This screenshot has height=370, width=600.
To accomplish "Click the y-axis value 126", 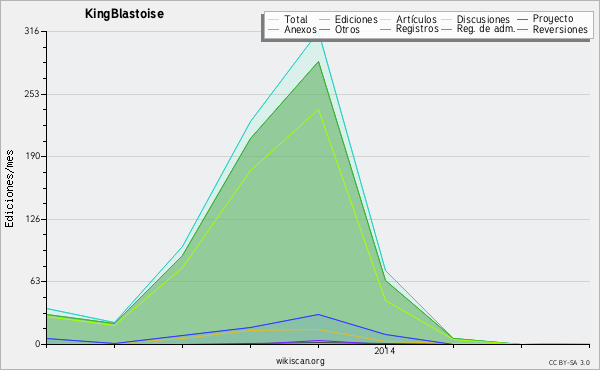I will pyautogui.click(x=32, y=219).
